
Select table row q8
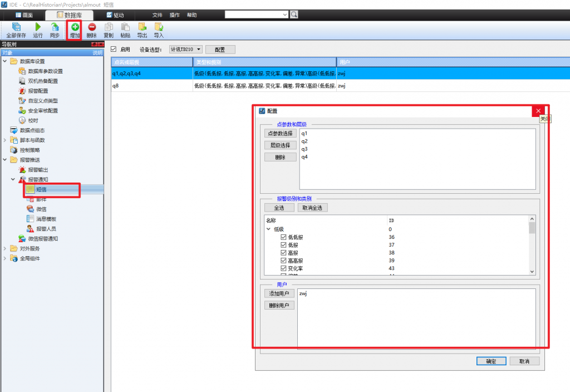click(x=340, y=86)
